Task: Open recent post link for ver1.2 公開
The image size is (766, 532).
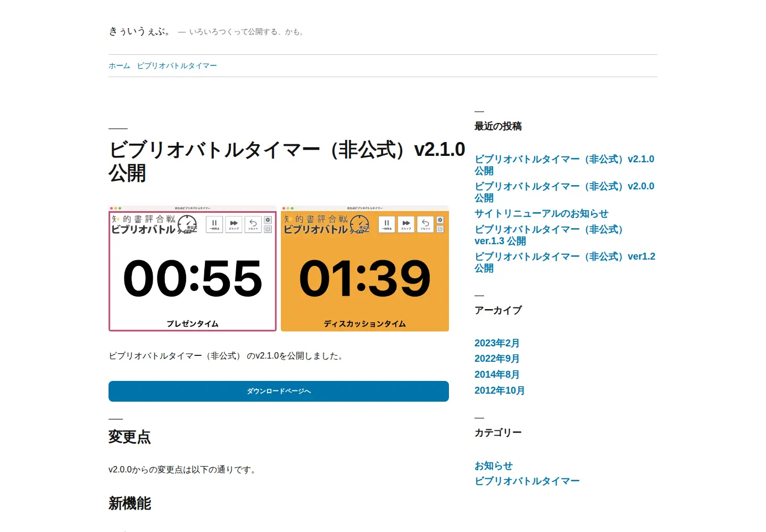Action: (565, 262)
